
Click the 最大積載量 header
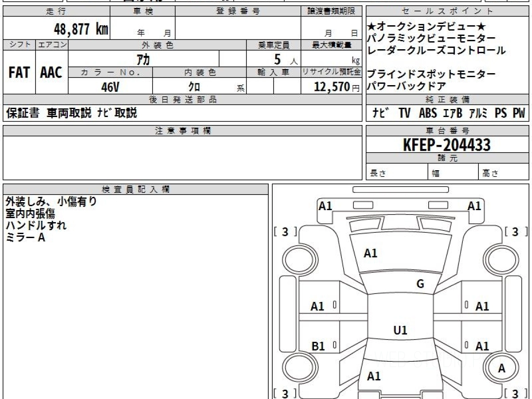(331, 45)
